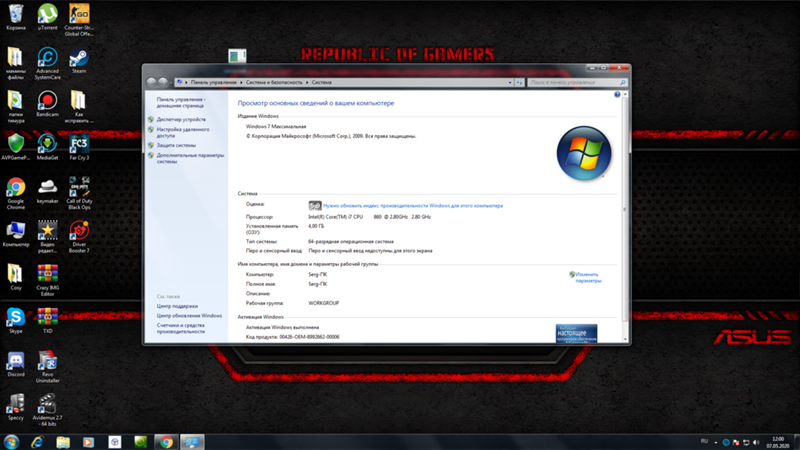Refresh the control panel address bar
Image resolution: width=800 pixels, height=450 pixels.
click(519, 82)
